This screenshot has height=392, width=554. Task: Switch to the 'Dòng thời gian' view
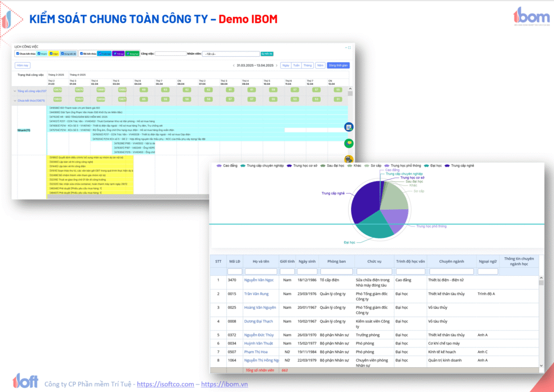point(338,65)
